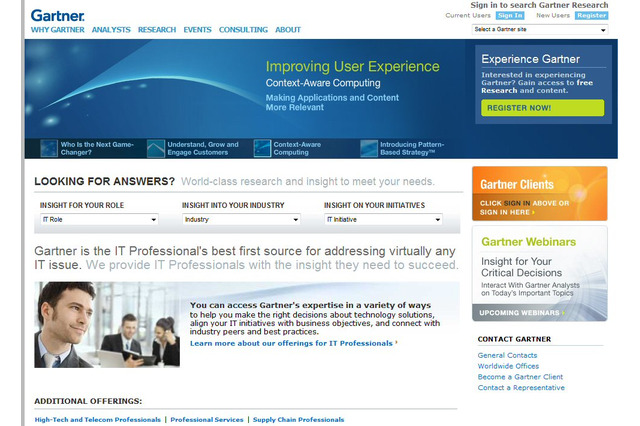Click the 'INSIGHT FOR YOUR ROLE' label
Viewport: 640px width, 426px height.
click(x=82, y=205)
